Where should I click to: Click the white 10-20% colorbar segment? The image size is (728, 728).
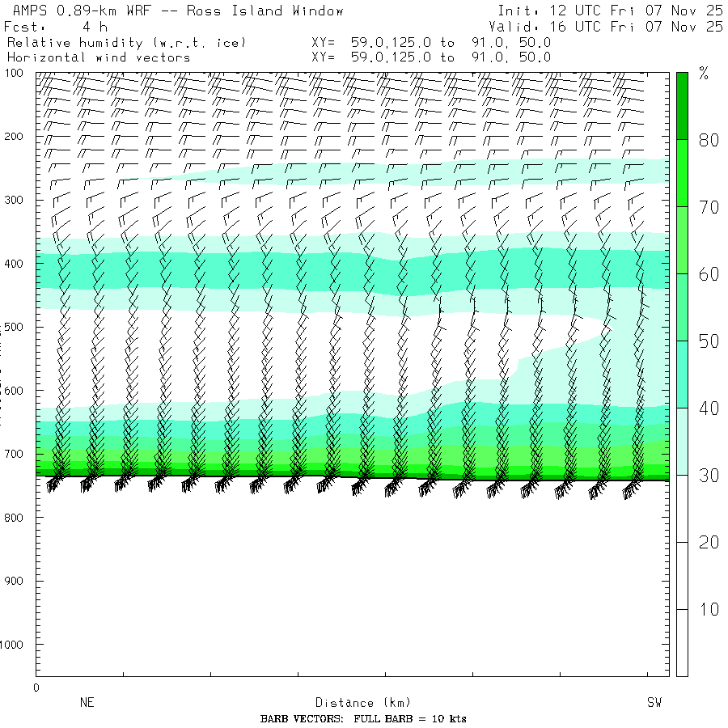click(682, 576)
